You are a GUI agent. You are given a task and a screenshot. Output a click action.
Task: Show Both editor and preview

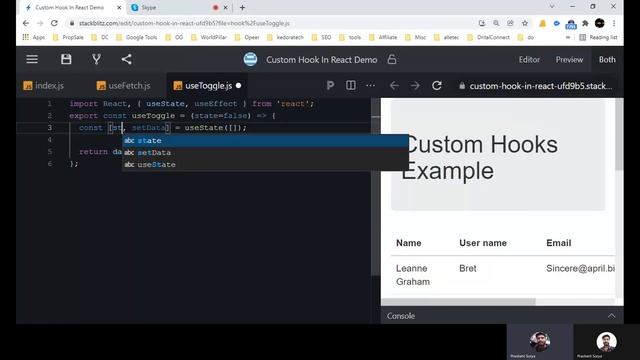(x=607, y=60)
